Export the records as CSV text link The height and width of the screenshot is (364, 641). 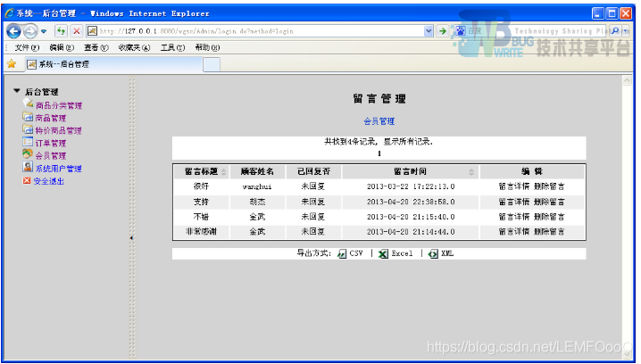click(356, 253)
